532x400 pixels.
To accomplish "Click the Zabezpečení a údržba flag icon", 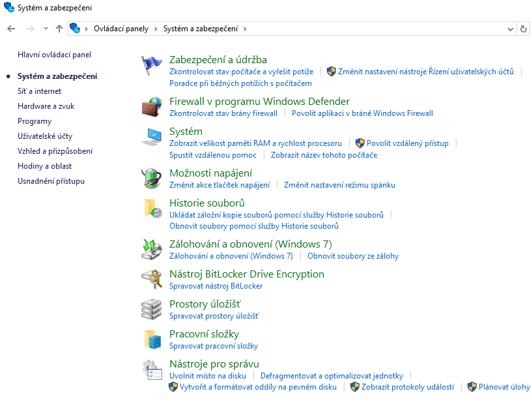I will 151,65.
